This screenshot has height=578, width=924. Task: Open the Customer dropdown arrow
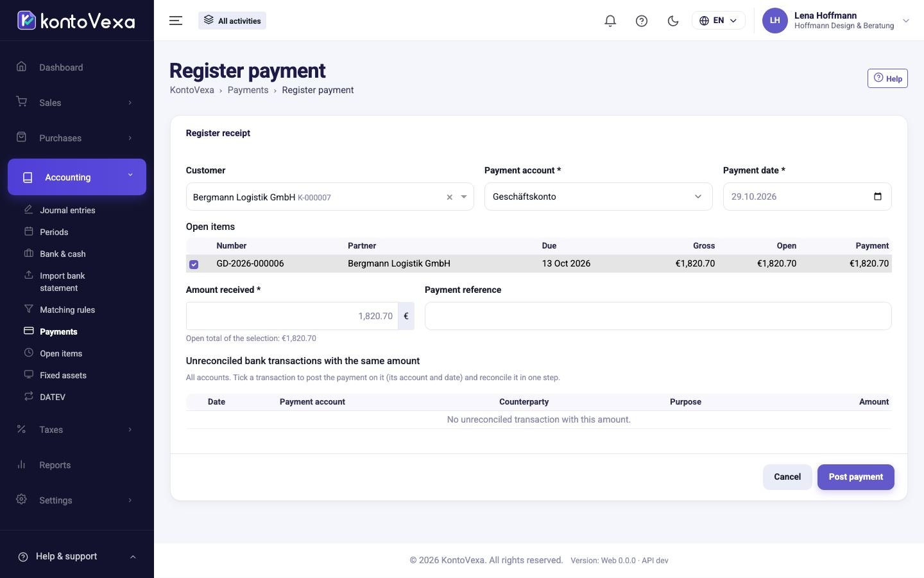click(464, 197)
